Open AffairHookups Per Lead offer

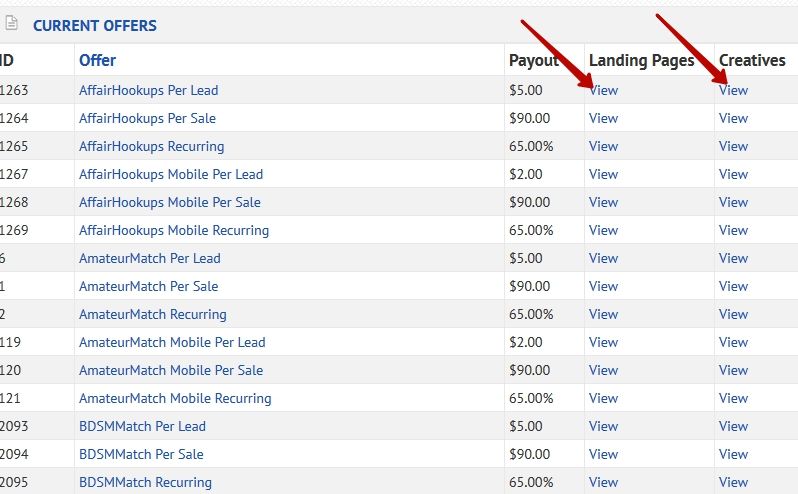[148, 90]
